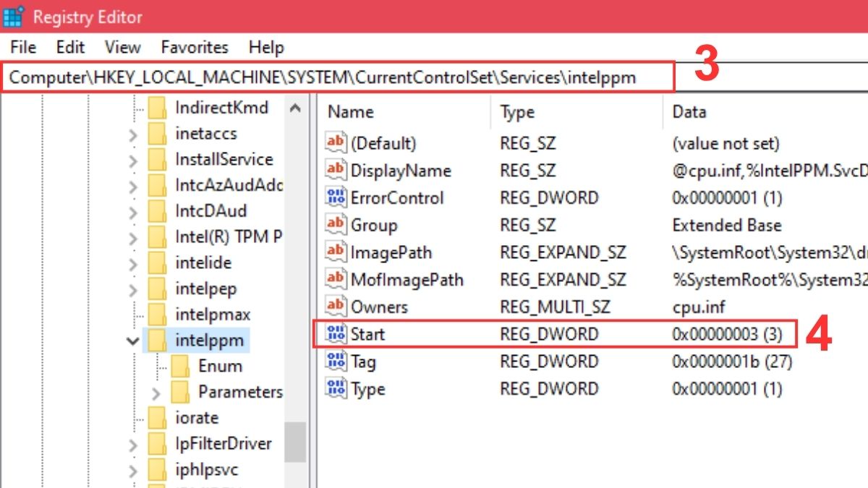Image resolution: width=868 pixels, height=488 pixels.
Task: Click the Start DWORD value icon
Action: coord(336,334)
